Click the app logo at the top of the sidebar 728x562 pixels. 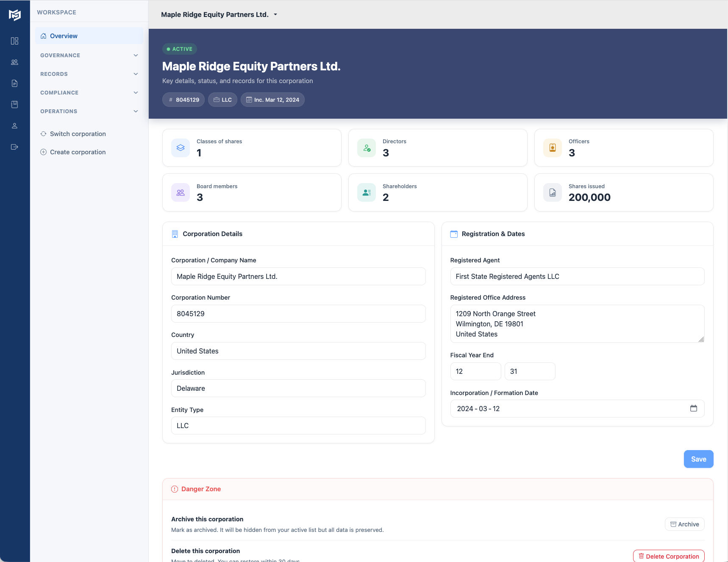(x=15, y=14)
